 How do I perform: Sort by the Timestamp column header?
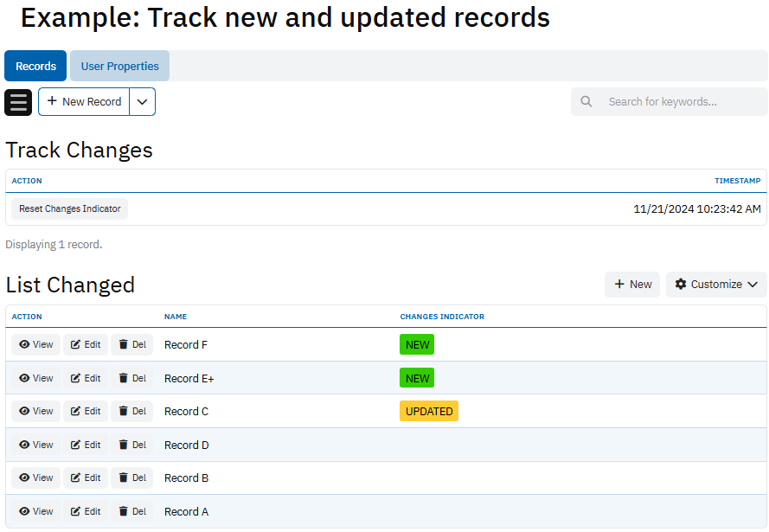737,181
